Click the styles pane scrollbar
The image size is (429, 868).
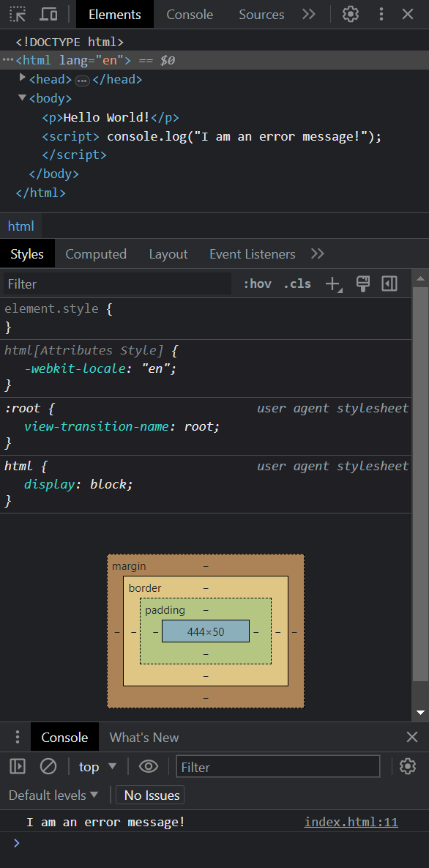420,484
